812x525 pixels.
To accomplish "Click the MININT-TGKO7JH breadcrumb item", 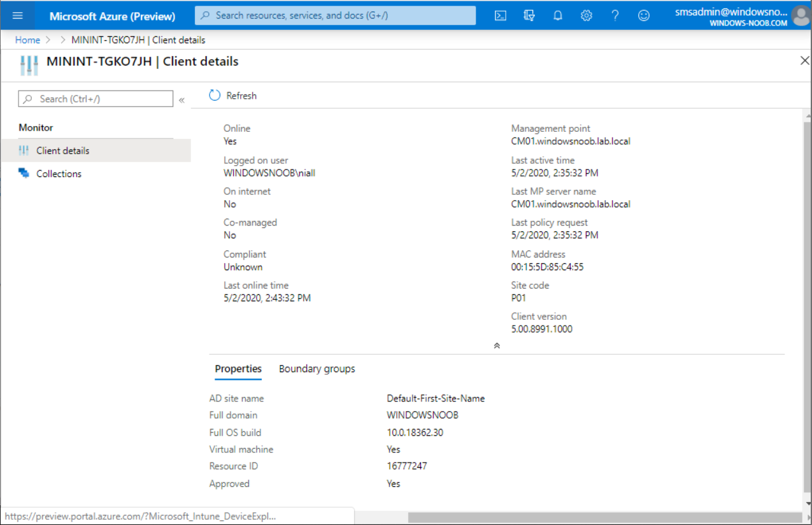I will 138,40.
